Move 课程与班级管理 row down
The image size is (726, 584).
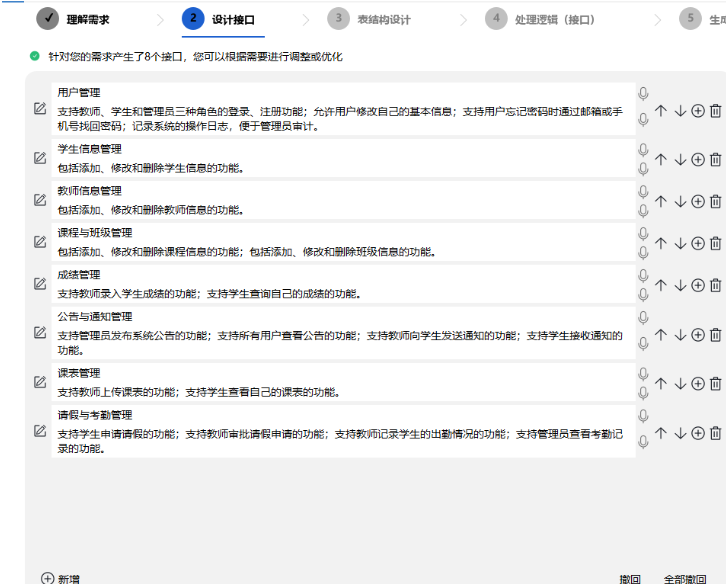pyautogui.click(x=680, y=243)
